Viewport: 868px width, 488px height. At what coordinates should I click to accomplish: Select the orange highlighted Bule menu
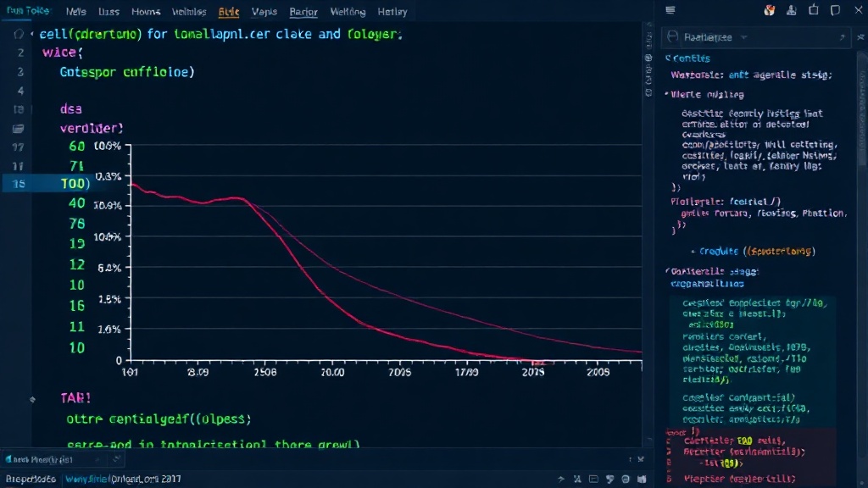(x=229, y=12)
